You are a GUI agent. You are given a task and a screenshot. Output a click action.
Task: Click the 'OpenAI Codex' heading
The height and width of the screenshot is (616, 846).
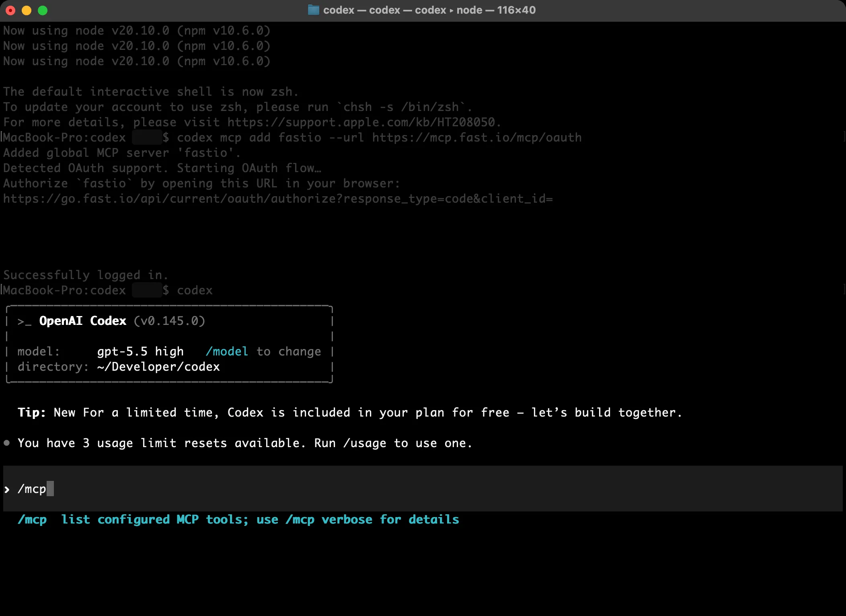point(83,321)
